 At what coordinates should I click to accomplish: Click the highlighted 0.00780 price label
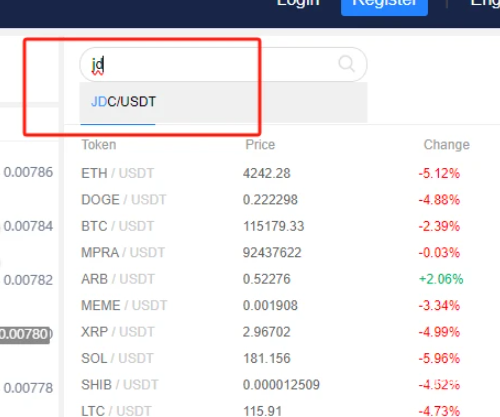(25, 334)
